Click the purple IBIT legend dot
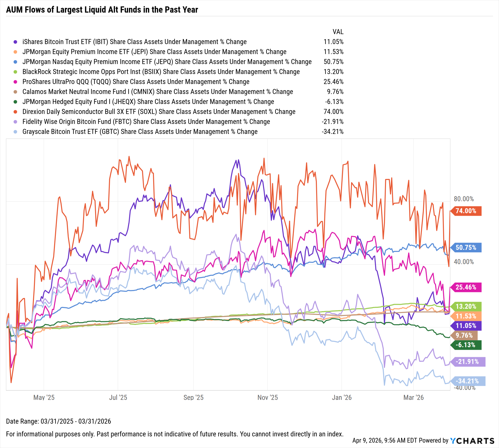Screen dimensions: 499x448 click(x=15, y=42)
